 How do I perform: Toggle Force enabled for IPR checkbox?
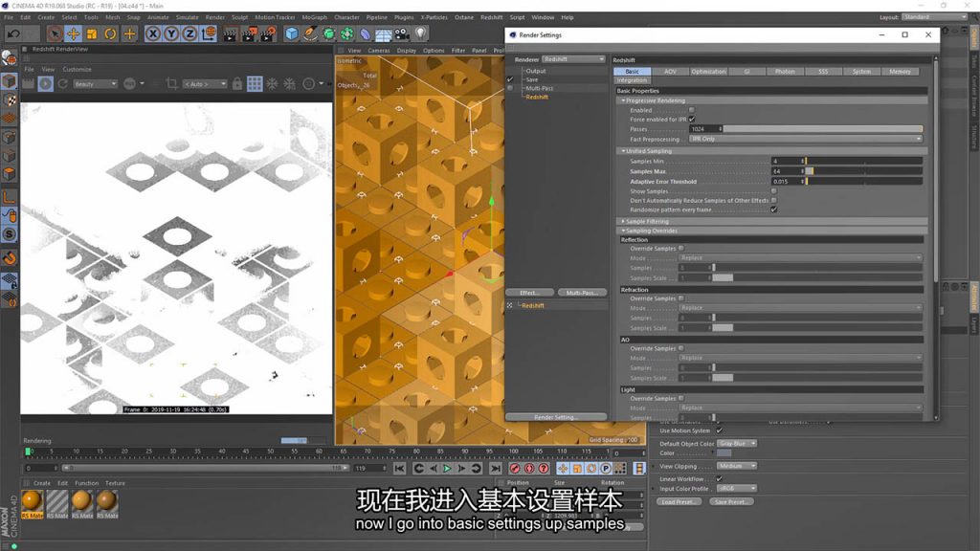click(692, 119)
